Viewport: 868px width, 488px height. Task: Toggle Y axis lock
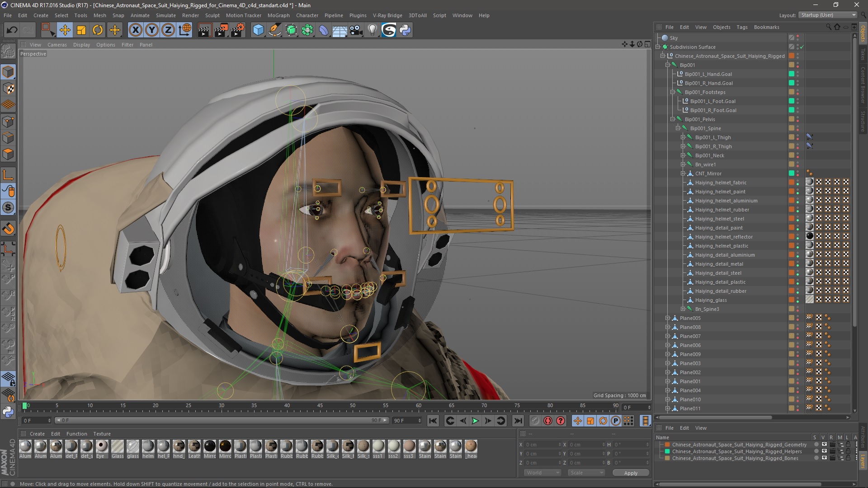[x=152, y=30]
